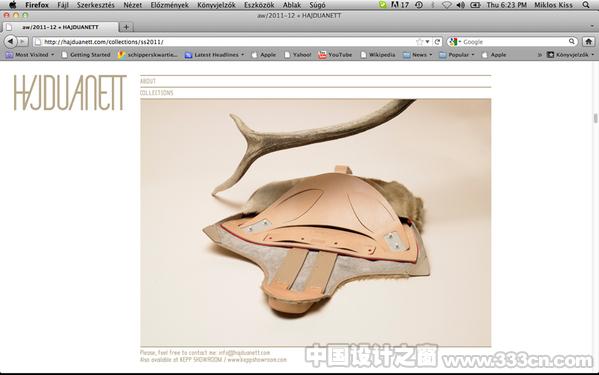Viewport: 599px width, 375px height.
Task: Click the search magnifier in Google box
Action: tap(572, 41)
